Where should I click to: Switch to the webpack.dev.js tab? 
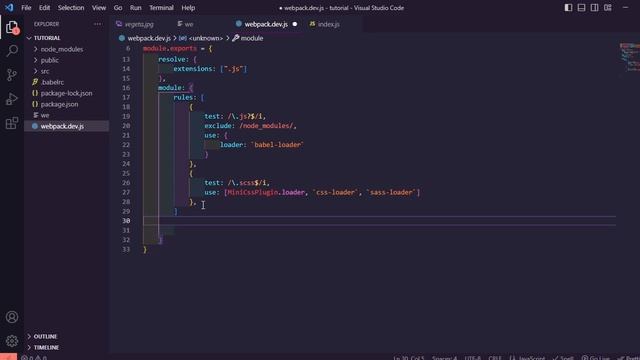click(266, 24)
